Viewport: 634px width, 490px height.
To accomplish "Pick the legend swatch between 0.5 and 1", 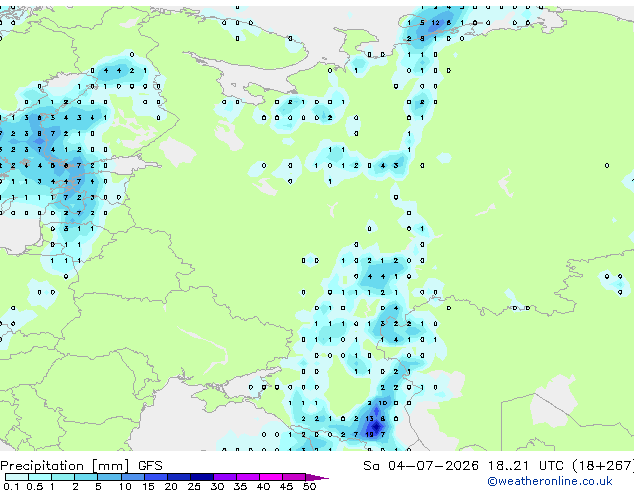I will point(40,477).
